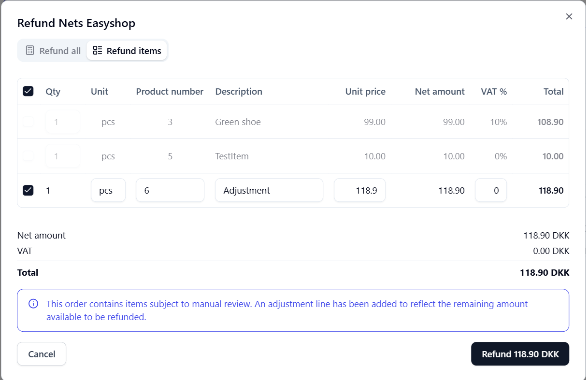Click the Description column header

pos(239,91)
